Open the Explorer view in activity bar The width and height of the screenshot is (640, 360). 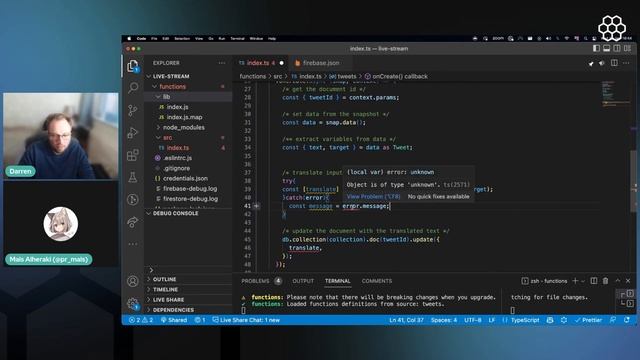[x=133, y=66]
